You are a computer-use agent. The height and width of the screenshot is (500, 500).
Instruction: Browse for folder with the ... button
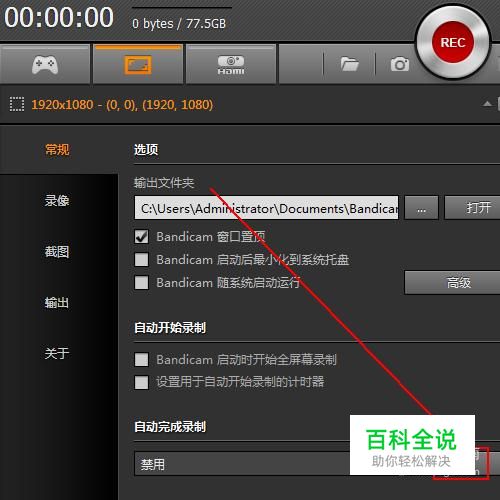click(x=421, y=208)
